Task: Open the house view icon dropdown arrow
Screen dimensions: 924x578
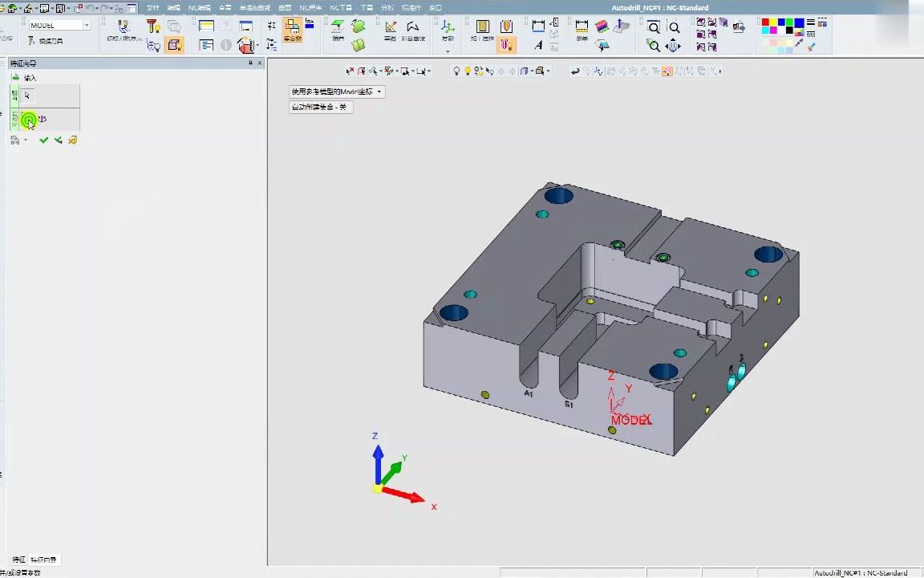Action: click(x=257, y=47)
